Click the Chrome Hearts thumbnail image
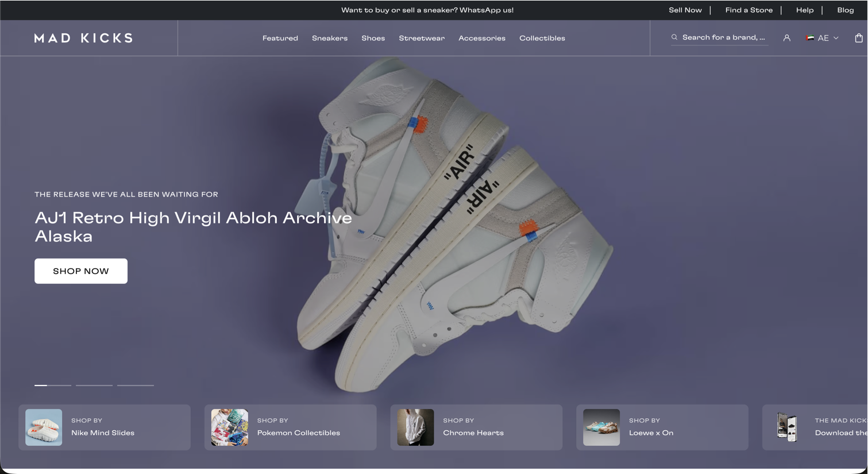 coord(415,427)
